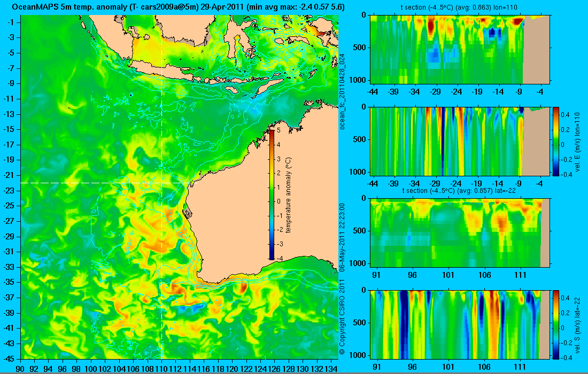Click the vel. S colorbar beside the lat=-22 section
The width and height of the screenshot is (588, 374).
(x=555, y=324)
